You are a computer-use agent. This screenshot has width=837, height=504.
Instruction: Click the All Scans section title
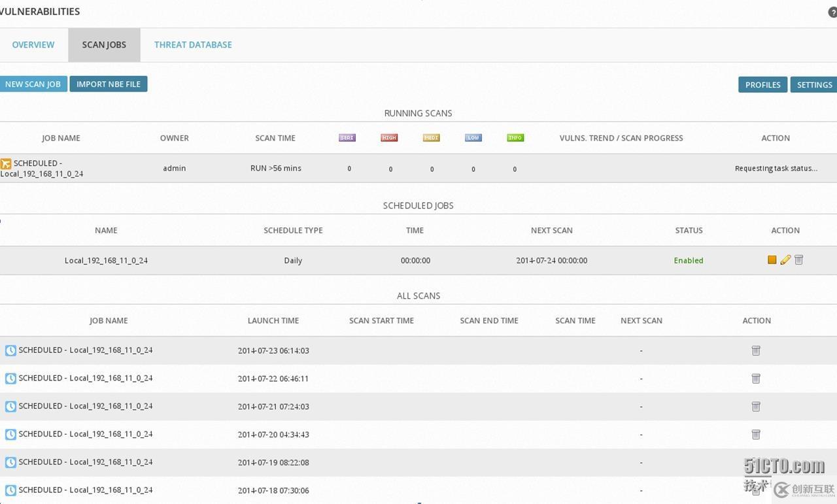(418, 295)
